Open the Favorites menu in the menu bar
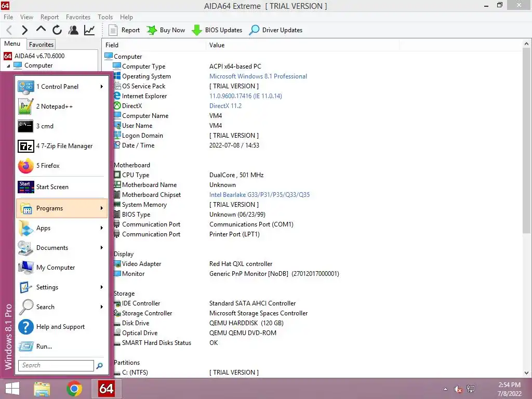This screenshot has height=399, width=532. [x=78, y=17]
